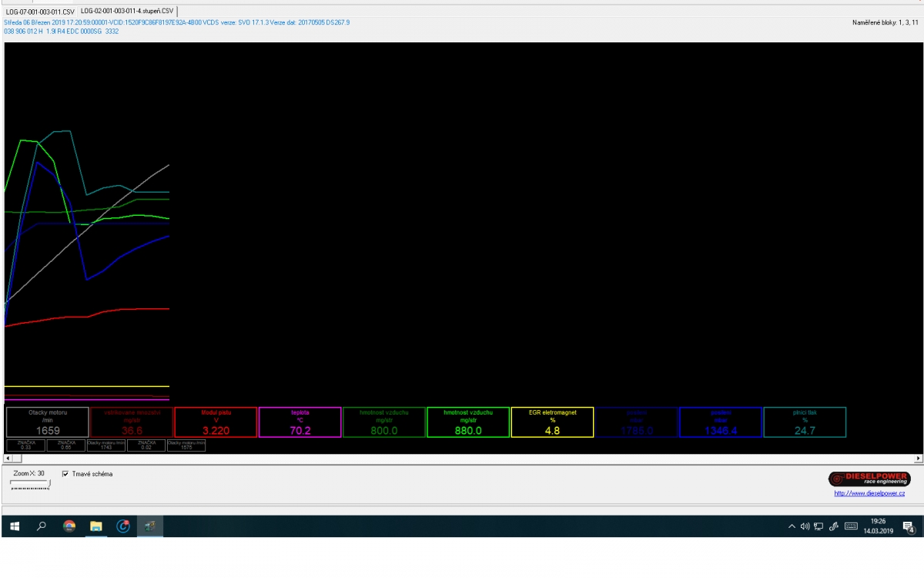Click the right arrow of horizontal scrollbar
The image size is (924, 578).
[919, 459]
